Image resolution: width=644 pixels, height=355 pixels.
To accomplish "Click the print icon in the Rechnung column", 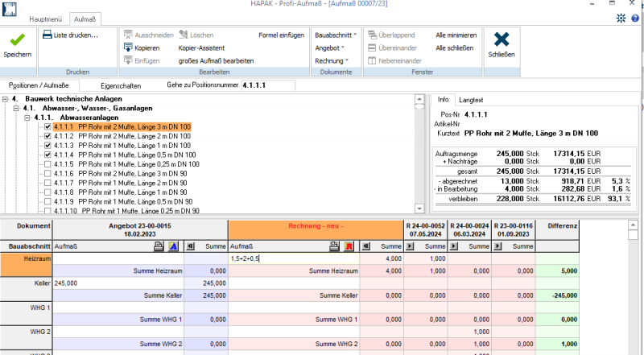I will click(x=336, y=246).
